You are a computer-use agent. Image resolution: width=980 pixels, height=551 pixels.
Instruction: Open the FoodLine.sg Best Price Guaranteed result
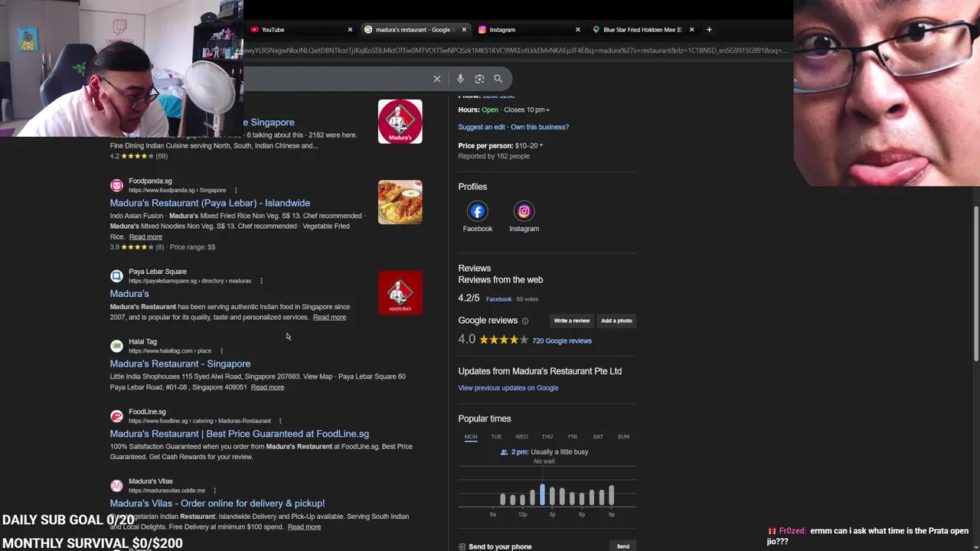(239, 434)
